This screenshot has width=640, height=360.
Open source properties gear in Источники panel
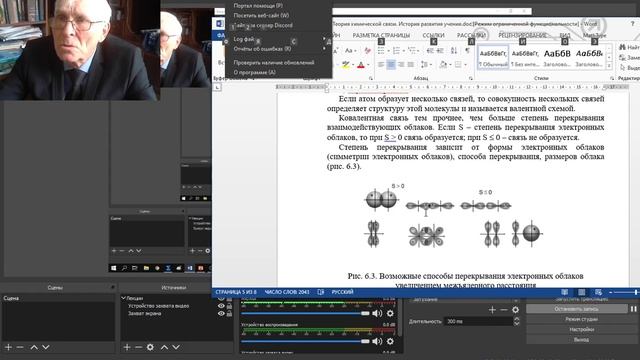[x=150, y=347]
